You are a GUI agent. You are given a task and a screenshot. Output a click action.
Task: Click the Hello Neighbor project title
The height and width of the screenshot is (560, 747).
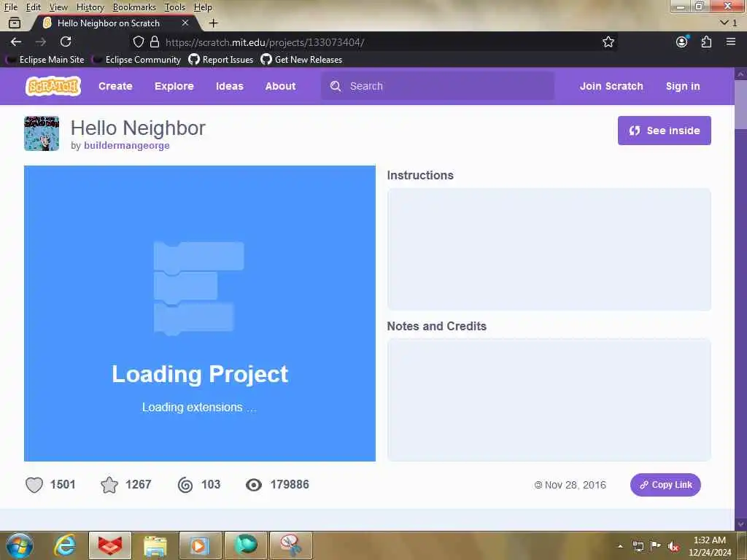coord(138,128)
